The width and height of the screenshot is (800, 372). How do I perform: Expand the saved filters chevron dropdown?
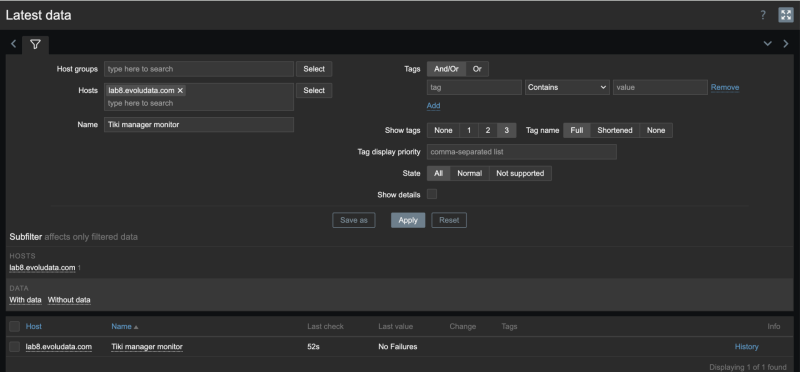click(x=767, y=44)
